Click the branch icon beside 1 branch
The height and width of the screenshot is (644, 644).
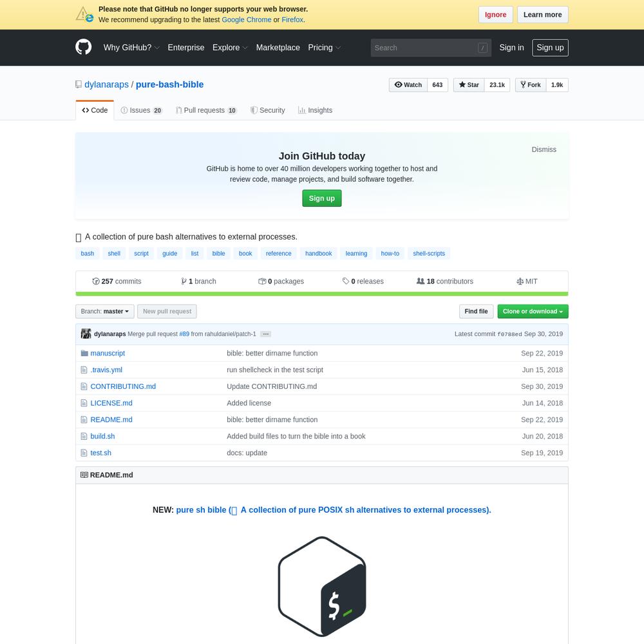[184, 281]
